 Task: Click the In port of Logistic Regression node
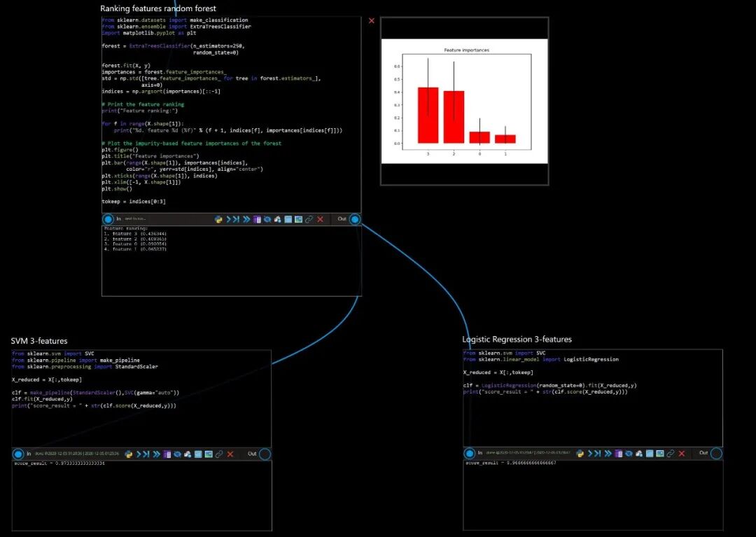[470, 454]
